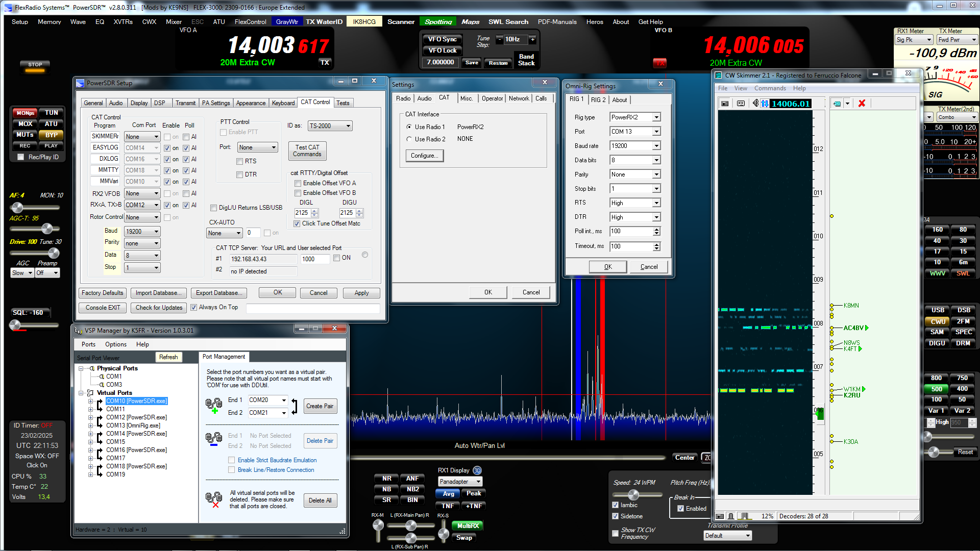The width and height of the screenshot is (980, 551).
Task: Click the W1KM callsign green arrow marker
Action: (x=864, y=389)
